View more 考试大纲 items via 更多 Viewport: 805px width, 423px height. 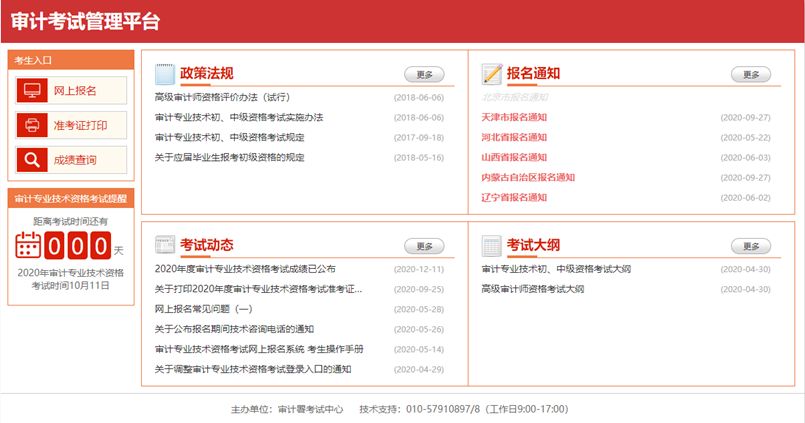point(751,246)
